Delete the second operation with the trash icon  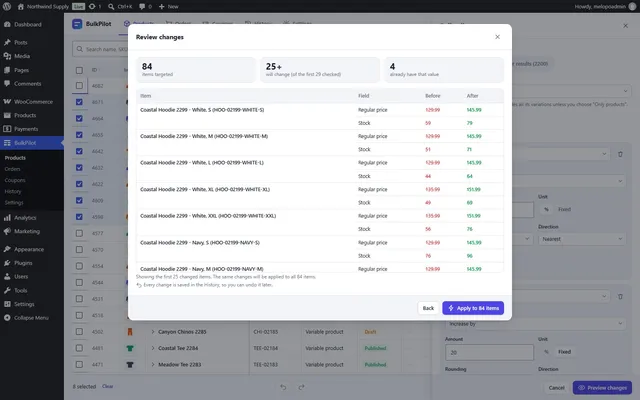click(620, 297)
